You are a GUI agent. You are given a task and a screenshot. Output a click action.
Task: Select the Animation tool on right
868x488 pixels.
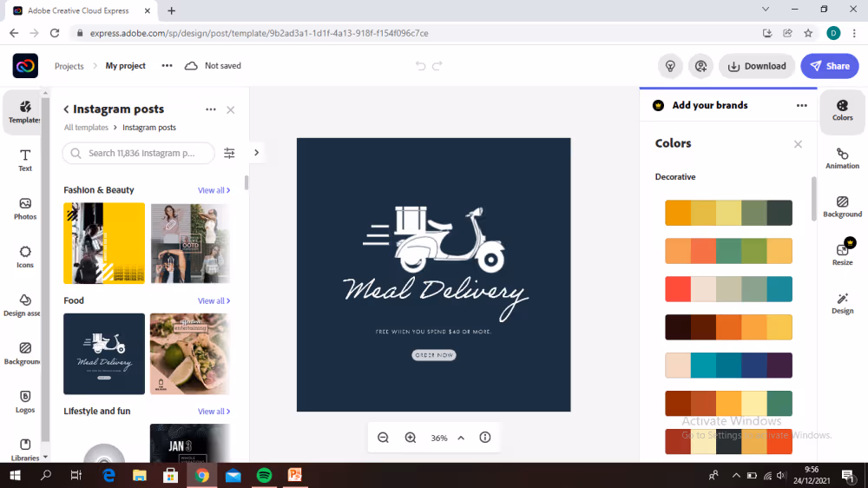pos(842,158)
